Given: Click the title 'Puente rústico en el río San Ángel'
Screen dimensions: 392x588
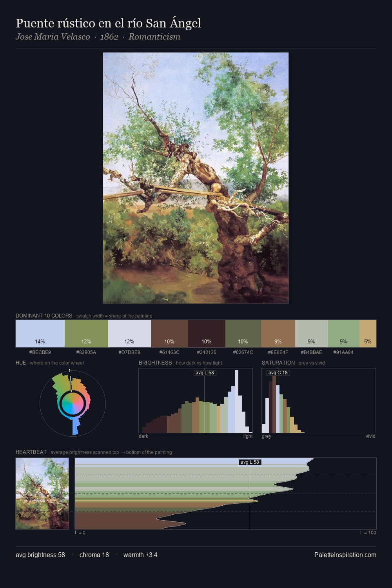Looking at the screenshot, I should click(x=108, y=23).
